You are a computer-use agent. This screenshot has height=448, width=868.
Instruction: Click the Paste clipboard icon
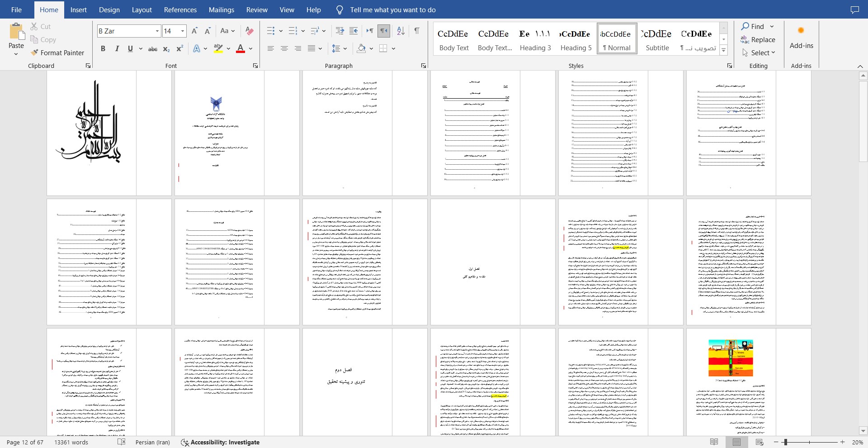tap(16, 32)
